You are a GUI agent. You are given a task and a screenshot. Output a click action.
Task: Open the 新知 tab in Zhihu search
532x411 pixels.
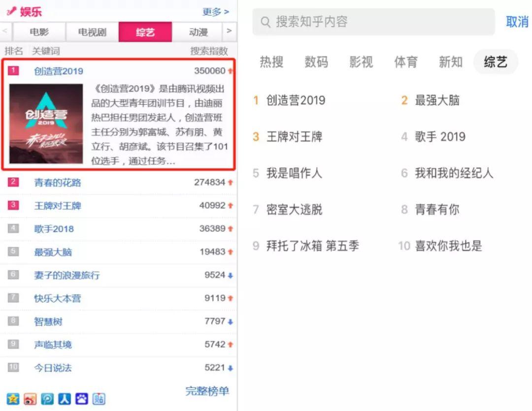coord(451,62)
